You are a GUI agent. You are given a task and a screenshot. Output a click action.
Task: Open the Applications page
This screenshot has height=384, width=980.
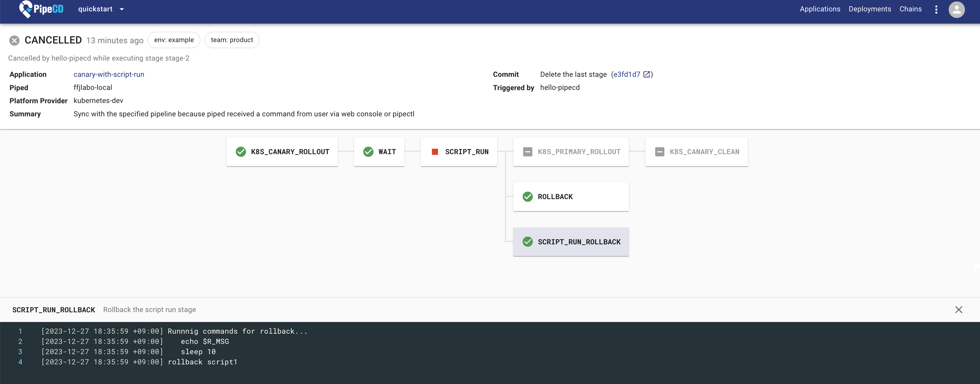(x=820, y=9)
